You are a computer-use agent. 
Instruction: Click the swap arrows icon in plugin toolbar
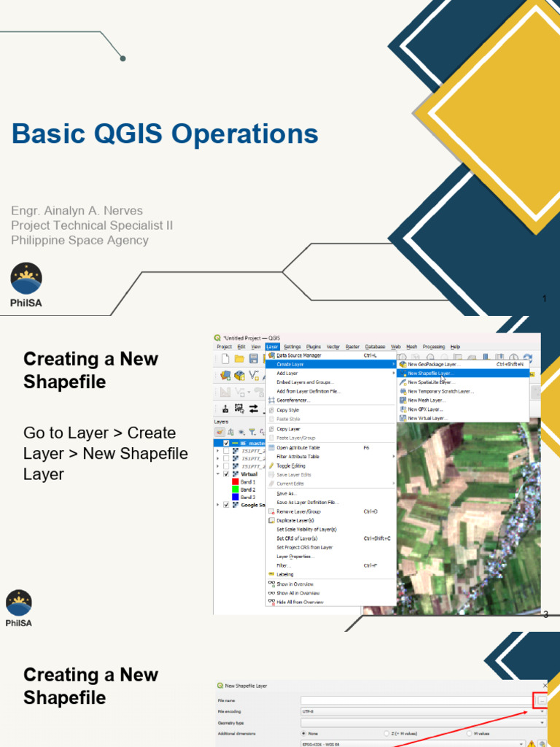click(x=253, y=409)
